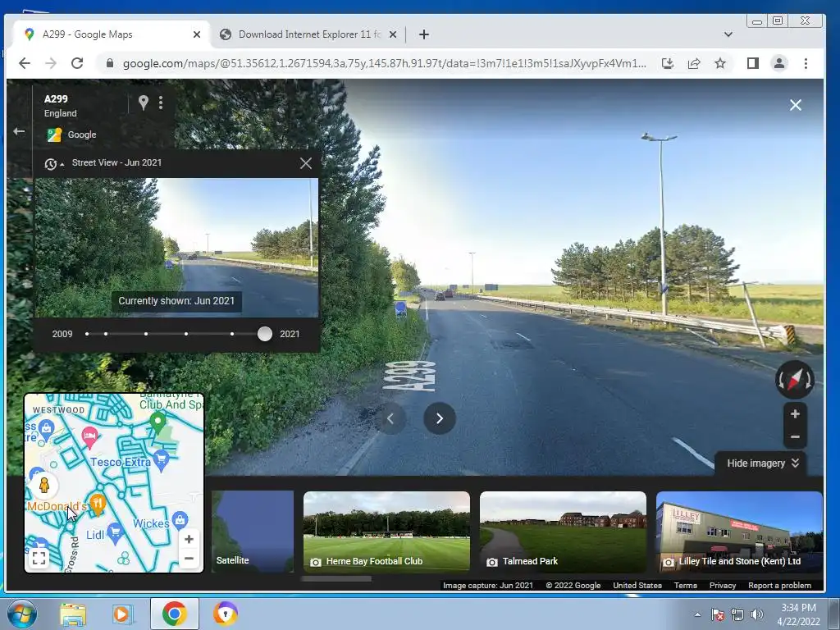Open File Explorer from the taskbar
840x630 pixels.
(x=72, y=614)
